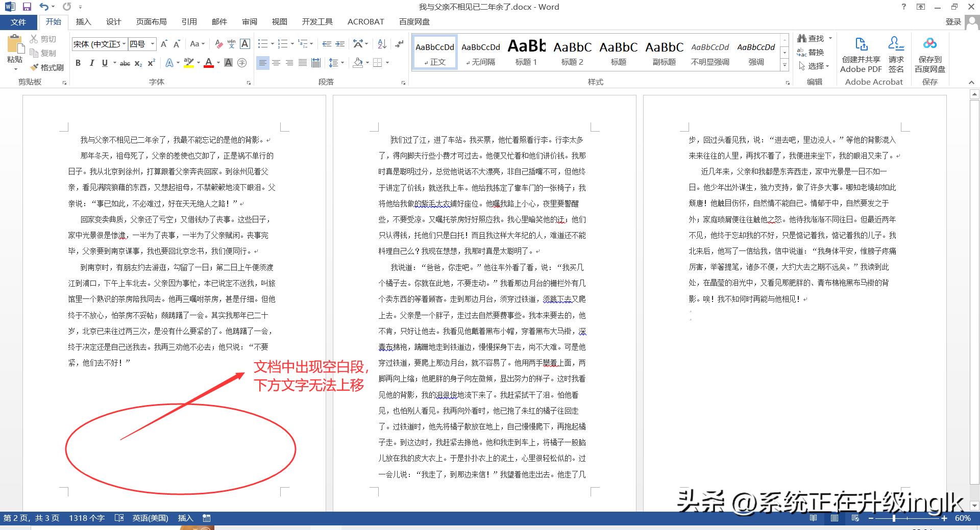
Task: Click the Format Painter (格式刷) button
Action: [47, 67]
